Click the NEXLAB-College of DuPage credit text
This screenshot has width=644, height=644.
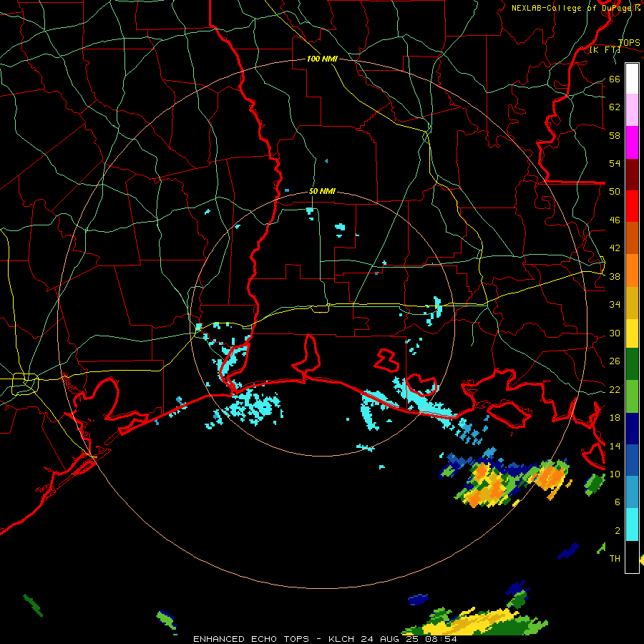point(575,8)
